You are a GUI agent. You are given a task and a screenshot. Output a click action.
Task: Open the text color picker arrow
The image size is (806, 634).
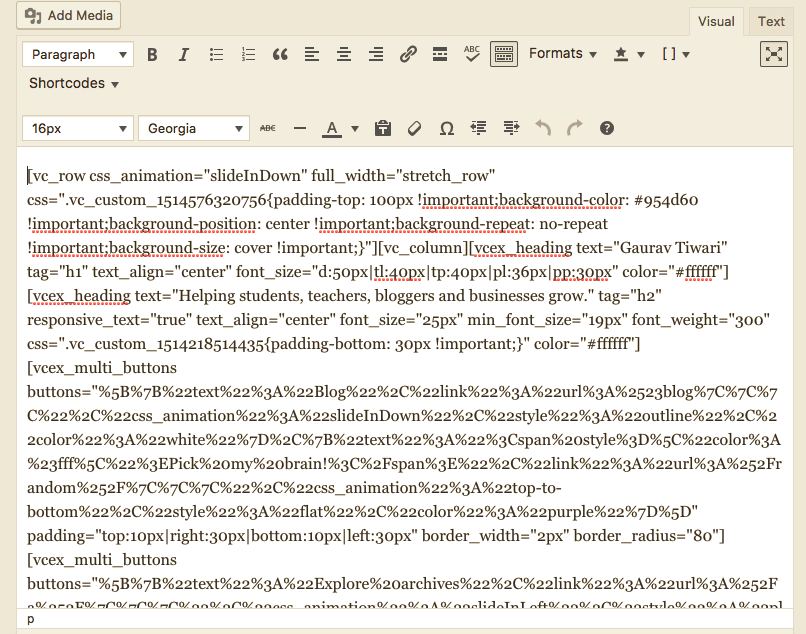click(355, 129)
